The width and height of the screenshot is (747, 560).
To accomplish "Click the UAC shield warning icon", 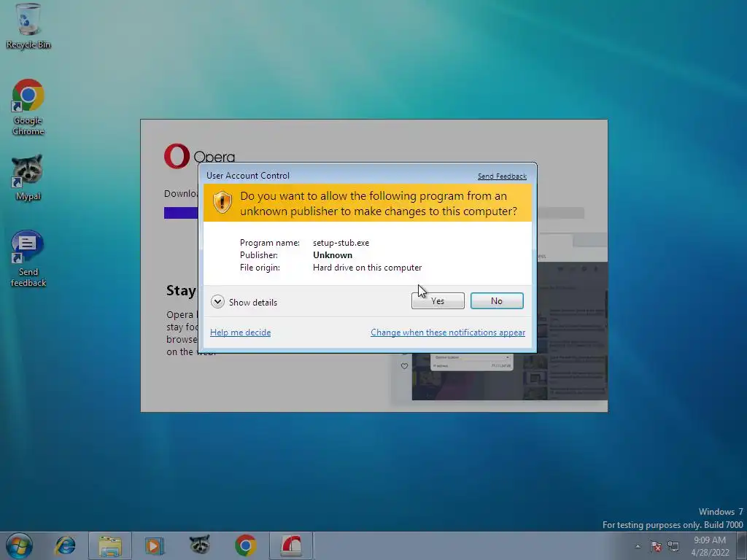I will (x=222, y=203).
